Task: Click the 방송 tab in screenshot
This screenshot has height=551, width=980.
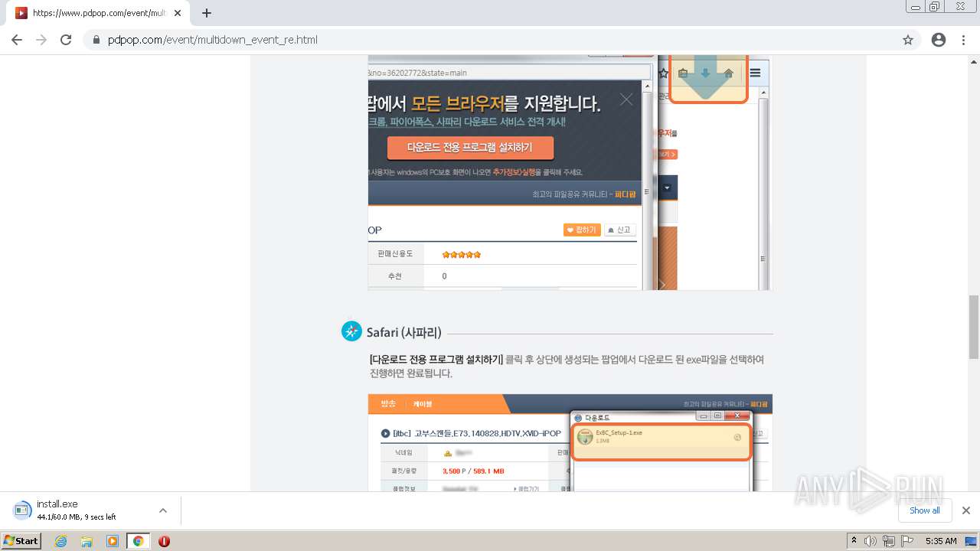Action: (x=389, y=403)
